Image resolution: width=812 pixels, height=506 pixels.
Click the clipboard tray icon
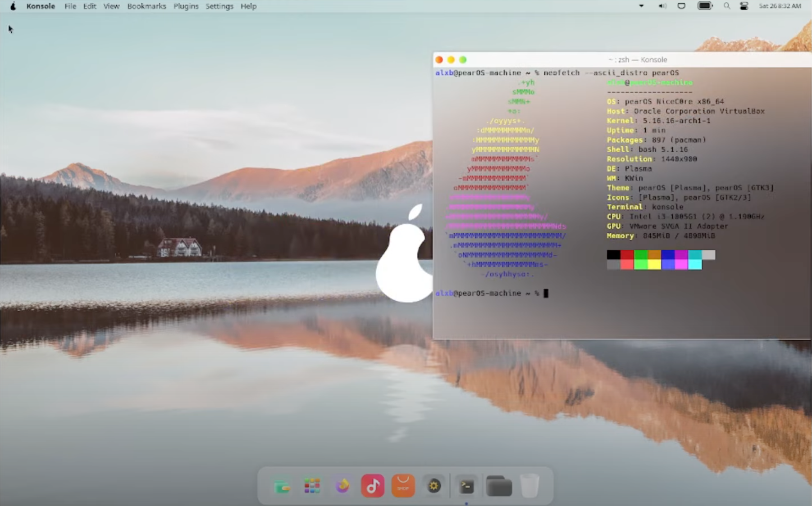[681, 6]
